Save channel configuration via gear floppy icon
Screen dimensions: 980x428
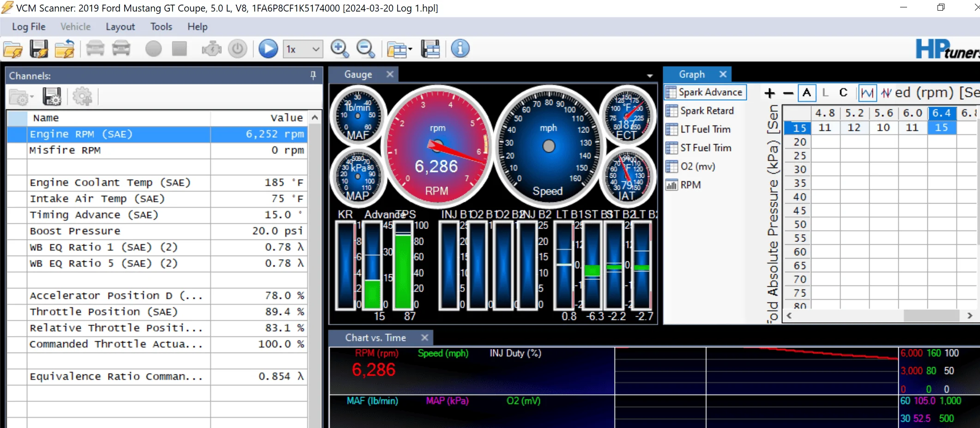52,97
